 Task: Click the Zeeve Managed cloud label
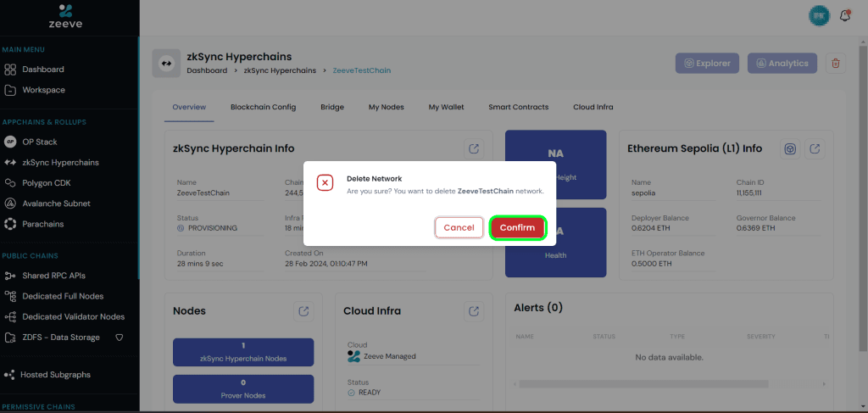point(390,356)
